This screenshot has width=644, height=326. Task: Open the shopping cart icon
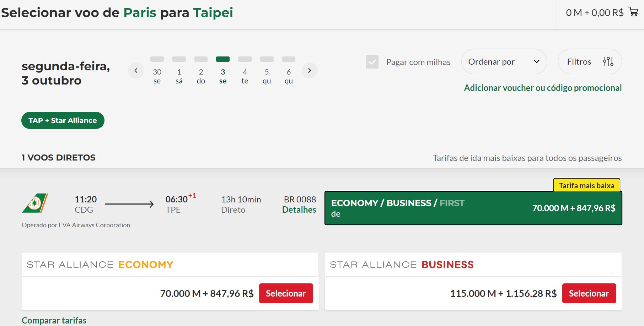633,12
